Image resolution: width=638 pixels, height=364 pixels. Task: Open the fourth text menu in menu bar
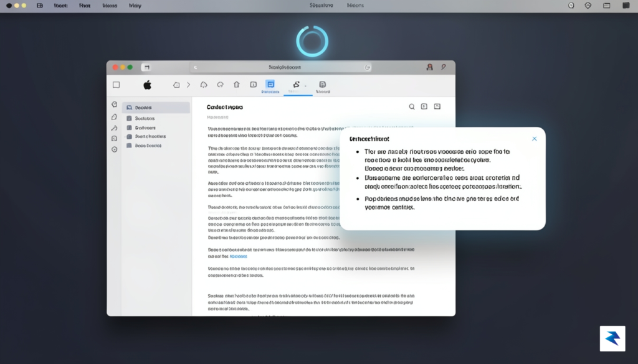point(135,6)
